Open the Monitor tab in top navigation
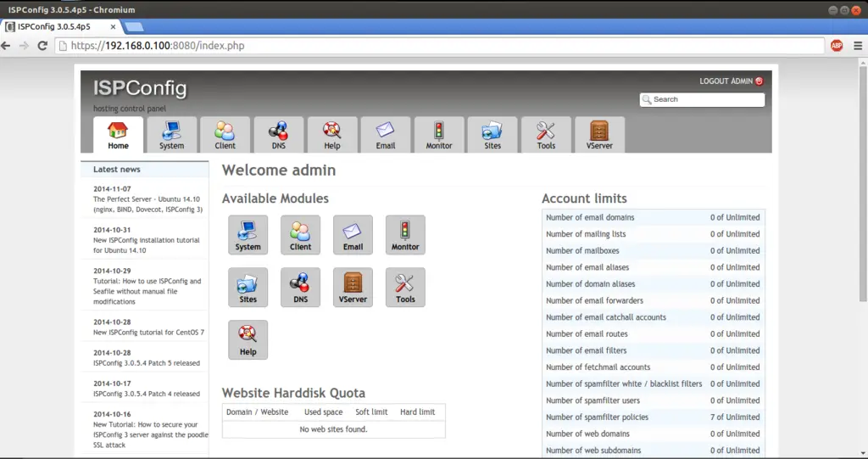This screenshot has width=868, height=459. click(439, 135)
